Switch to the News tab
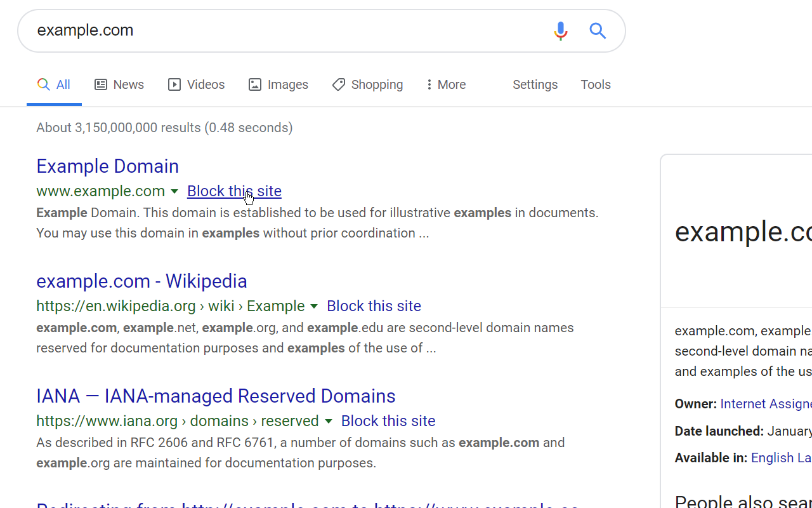The width and height of the screenshot is (812, 508). (x=119, y=84)
